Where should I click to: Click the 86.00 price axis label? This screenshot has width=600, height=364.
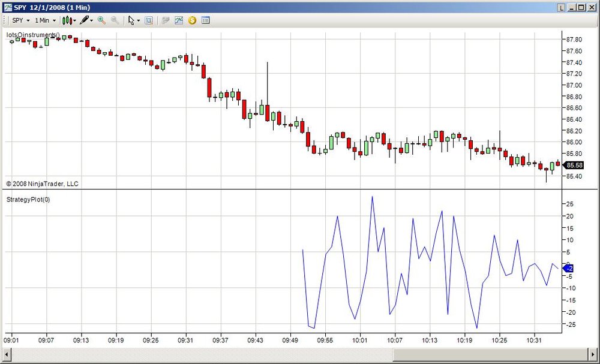point(573,142)
